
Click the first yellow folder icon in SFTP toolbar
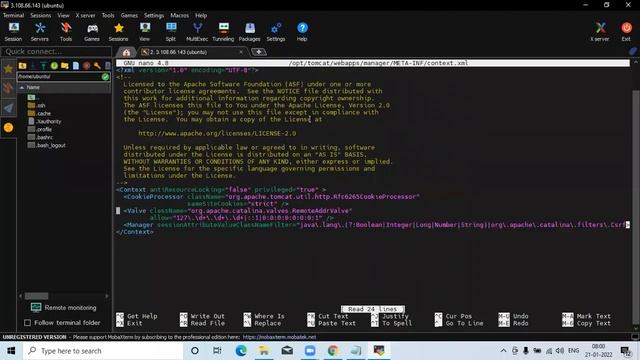pyautogui.click(x=22, y=65)
